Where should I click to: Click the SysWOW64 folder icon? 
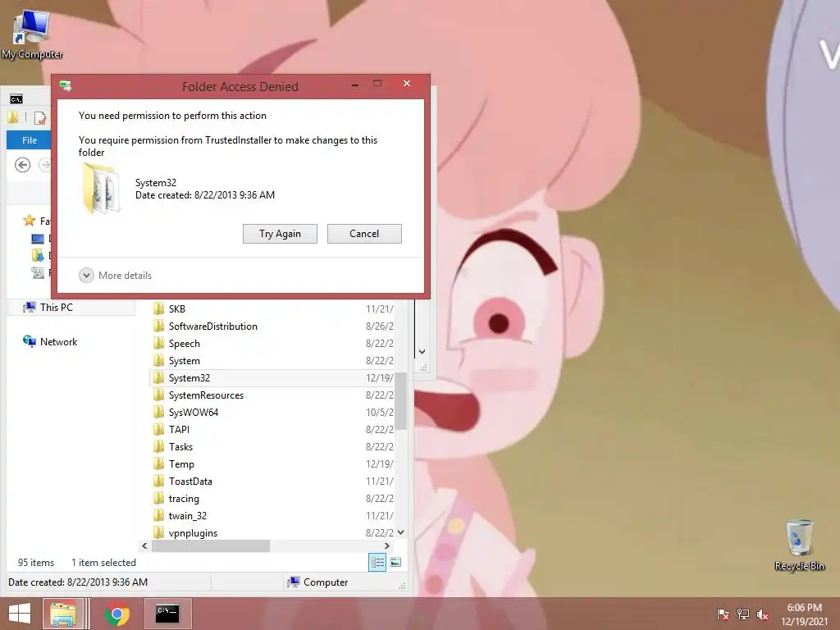[x=158, y=413]
